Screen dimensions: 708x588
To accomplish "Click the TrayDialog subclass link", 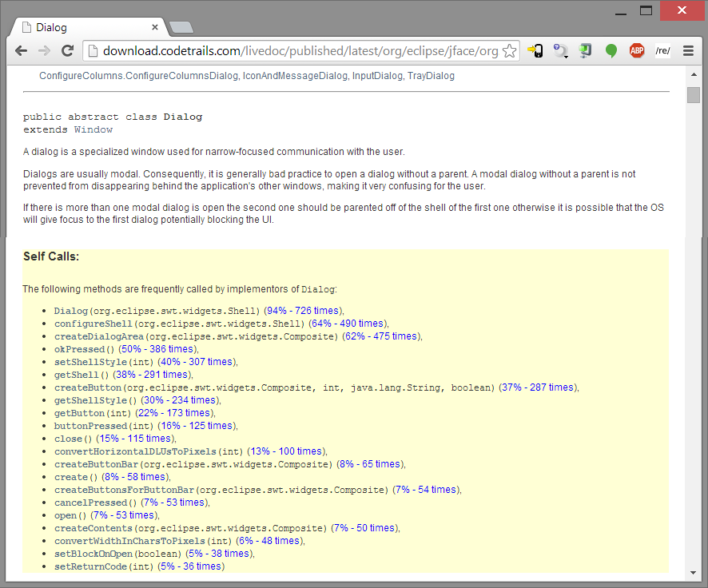I will pyautogui.click(x=431, y=76).
